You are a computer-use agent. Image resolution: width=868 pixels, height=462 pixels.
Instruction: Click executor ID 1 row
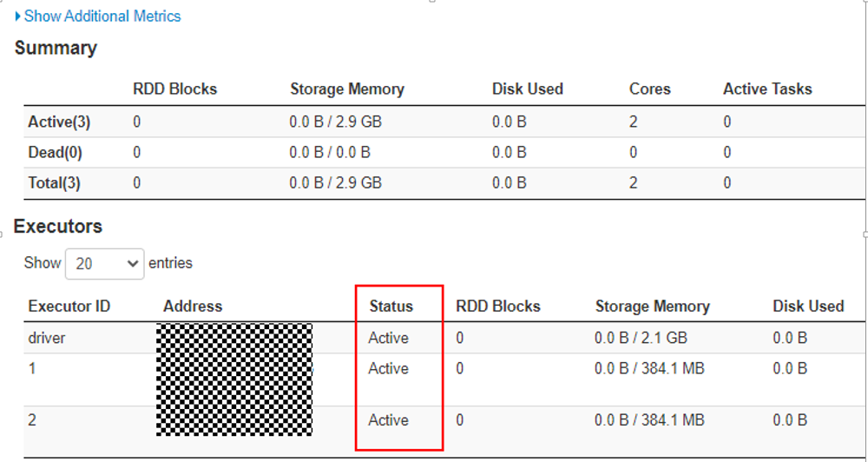click(x=32, y=368)
